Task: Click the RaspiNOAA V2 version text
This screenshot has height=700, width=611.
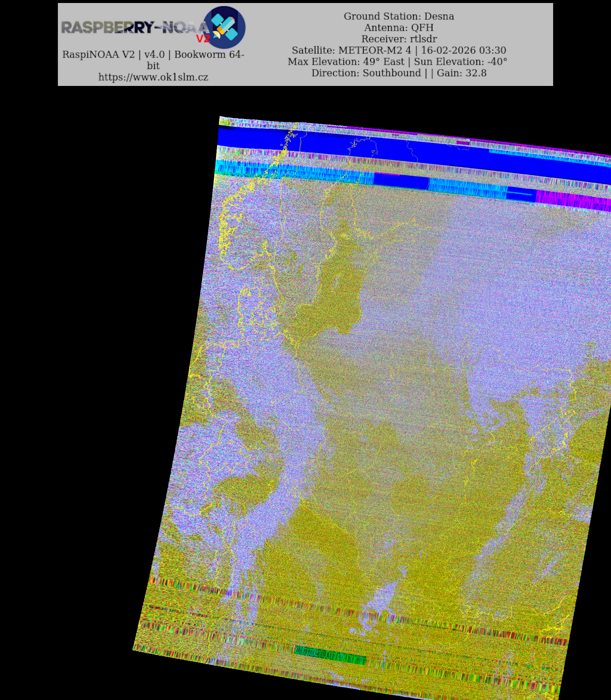Action: pyautogui.click(x=153, y=55)
